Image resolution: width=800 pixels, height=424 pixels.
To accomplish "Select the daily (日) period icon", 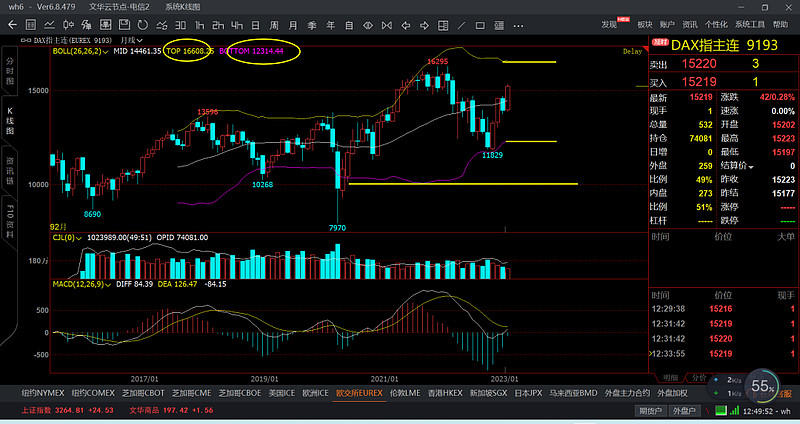I will tap(256, 25).
